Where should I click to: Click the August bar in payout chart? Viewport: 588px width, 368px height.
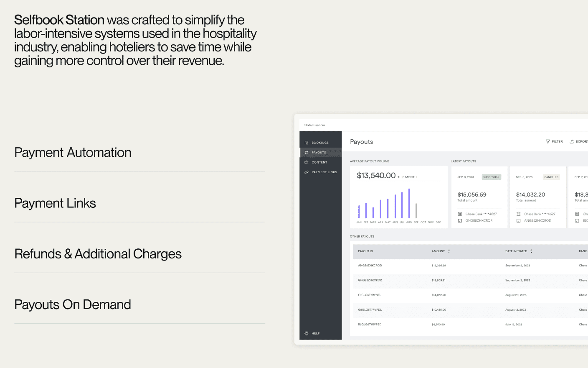click(409, 203)
